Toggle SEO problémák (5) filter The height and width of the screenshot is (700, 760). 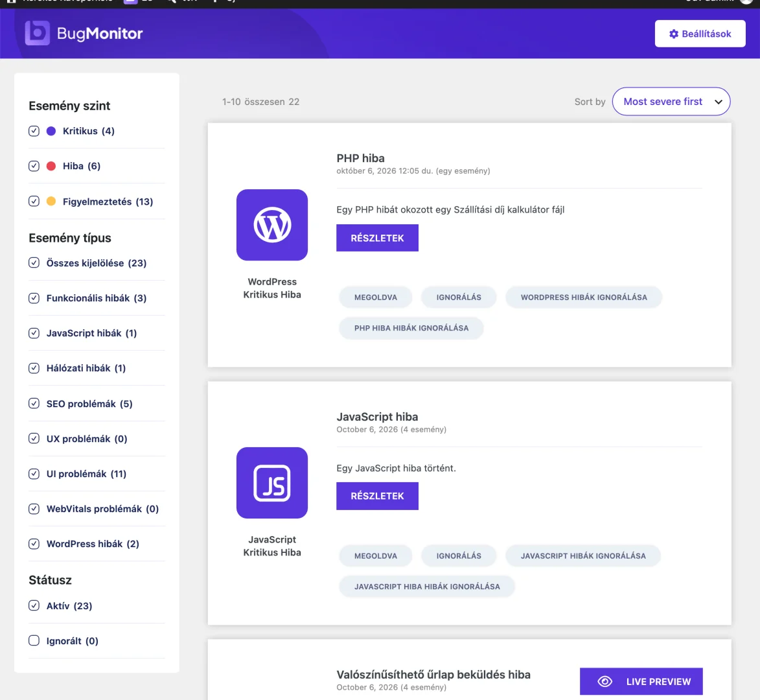point(34,403)
